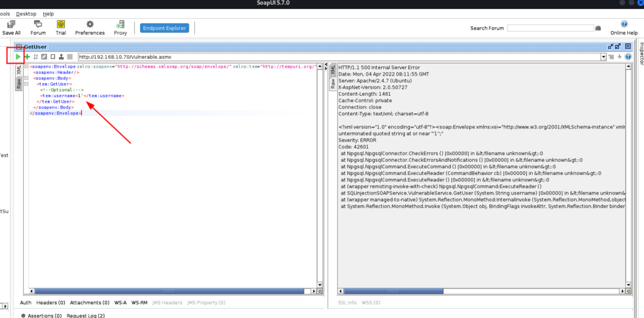Click the Endpoint Explorer button

[x=164, y=28]
